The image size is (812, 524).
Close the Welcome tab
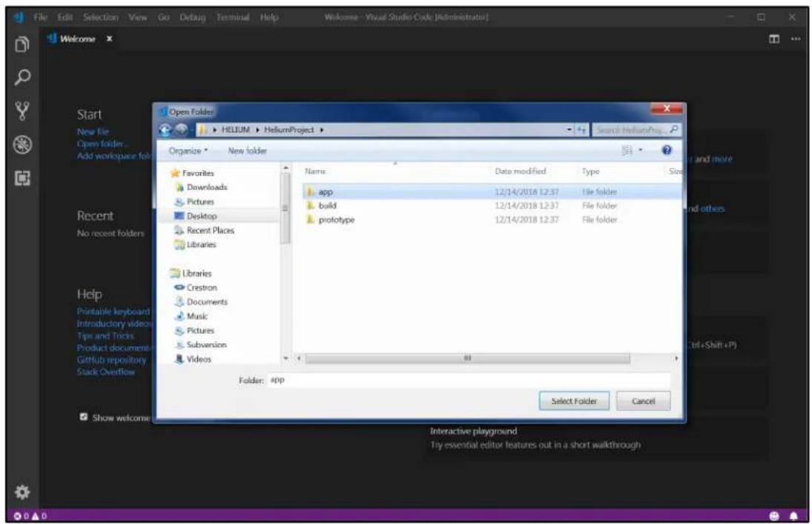coord(109,39)
